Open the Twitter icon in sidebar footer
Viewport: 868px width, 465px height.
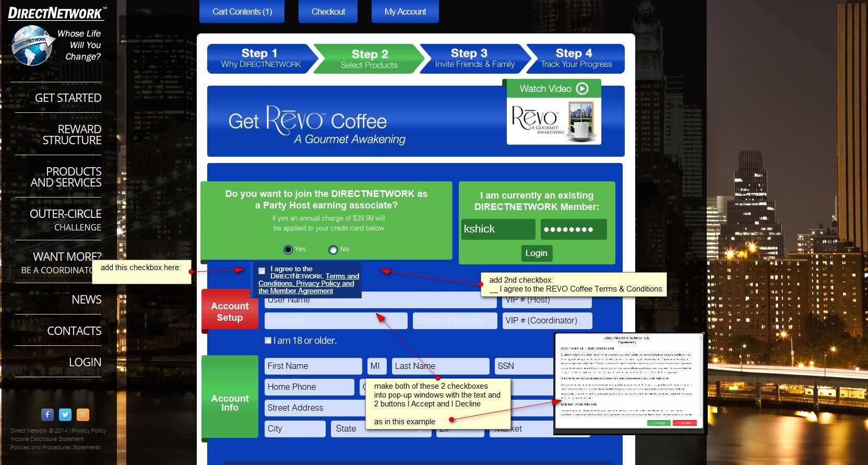[65, 415]
